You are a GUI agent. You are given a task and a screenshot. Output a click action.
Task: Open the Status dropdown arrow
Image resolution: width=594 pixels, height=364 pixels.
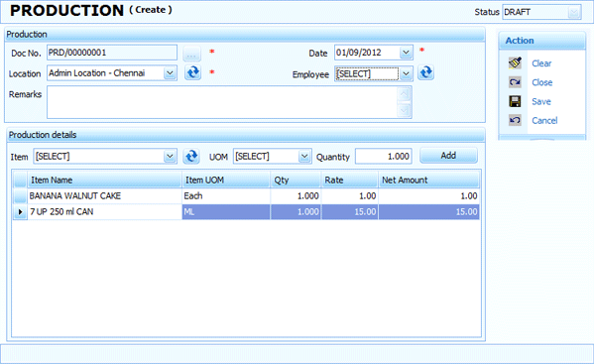574,12
